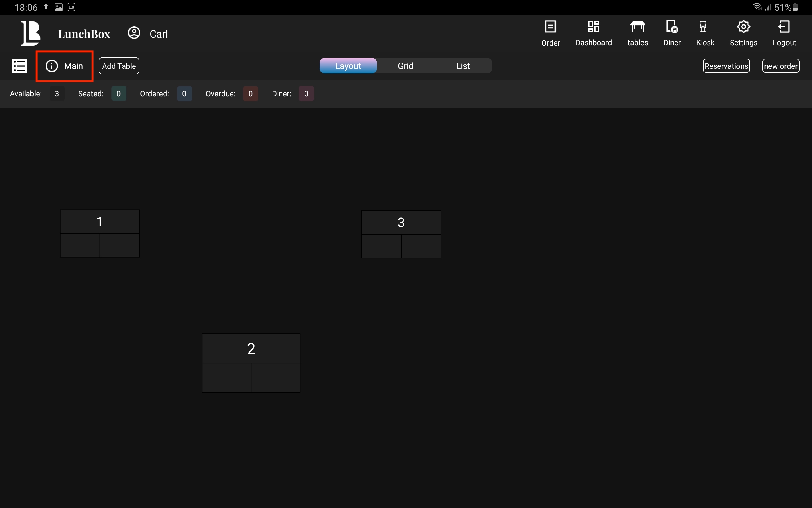The width and height of the screenshot is (812, 508).
Task: Open the Reservations button
Action: point(726,66)
